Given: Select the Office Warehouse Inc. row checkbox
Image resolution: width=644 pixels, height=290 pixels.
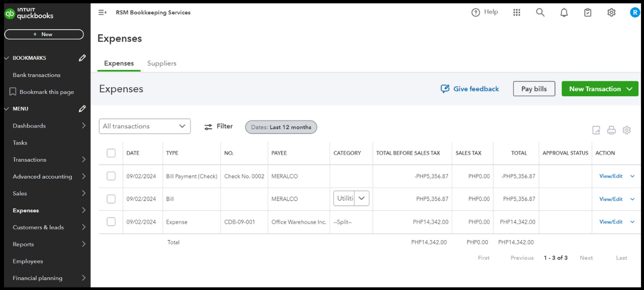Looking at the screenshot, I should click(x=111, y=222).
